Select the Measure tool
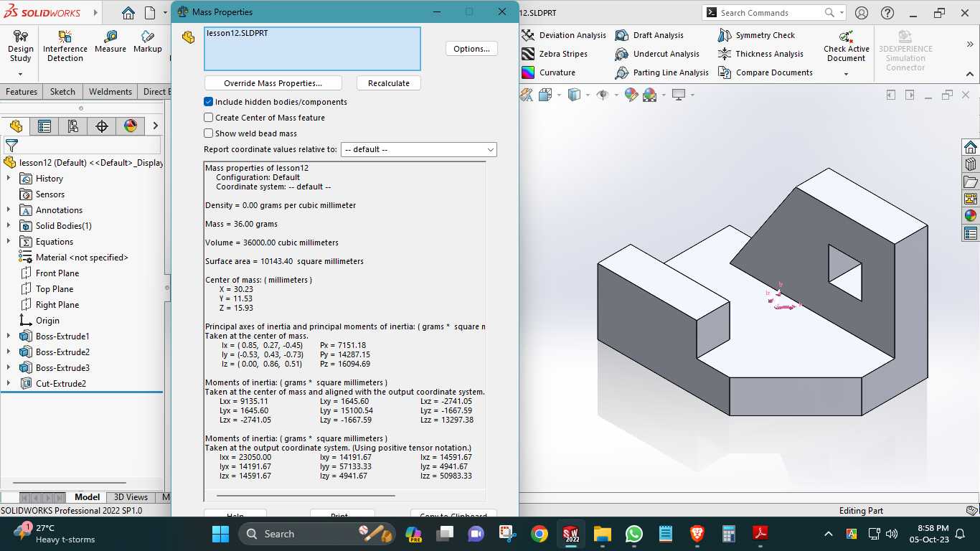 (x=110, y=42)
